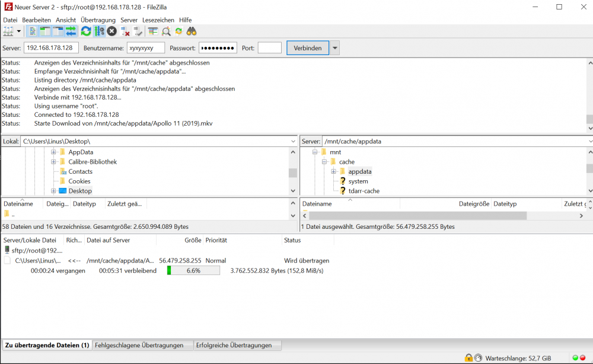Screen dimensions: 593x364
Task: Expand the AppData folder in local tree
Action: pos(53,152)
